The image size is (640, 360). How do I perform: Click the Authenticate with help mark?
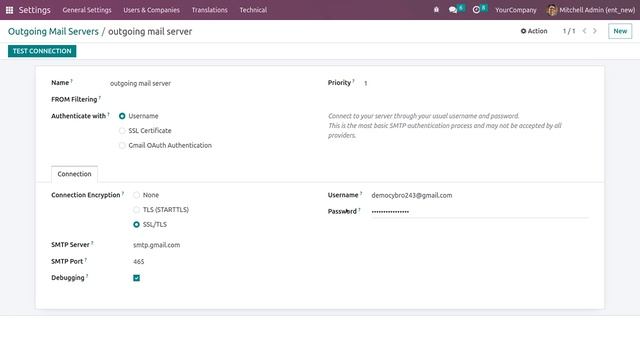pyautogui.click(x=109, y=114)
